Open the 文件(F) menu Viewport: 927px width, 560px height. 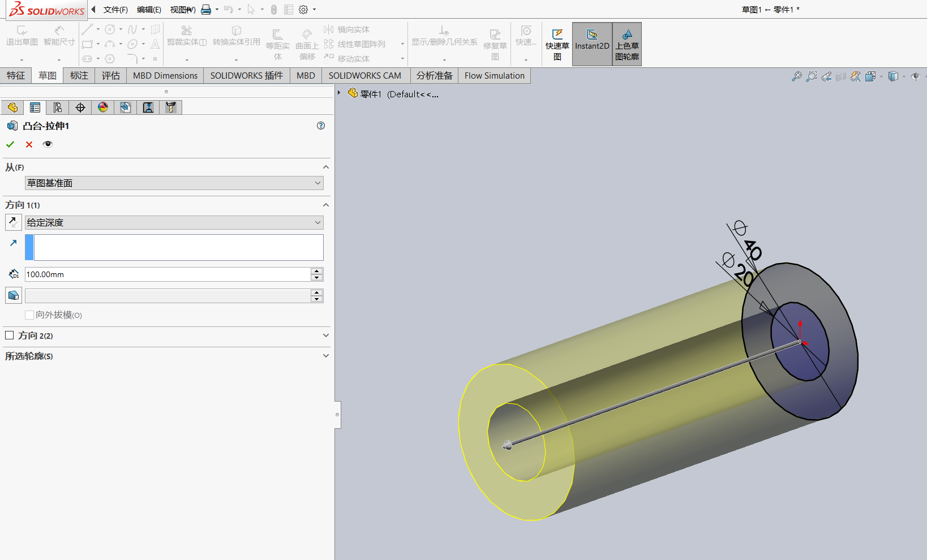tap(116, 10)
